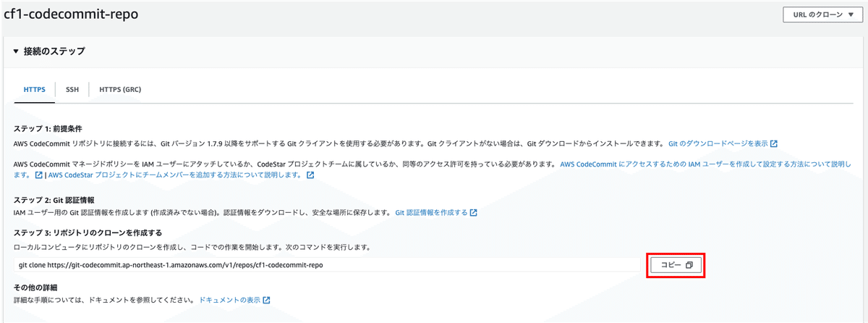This screenshot has height=323, width=868.
Task: Click the cf1-codecommit-repo page title
Action: click(x=71, y=14)
